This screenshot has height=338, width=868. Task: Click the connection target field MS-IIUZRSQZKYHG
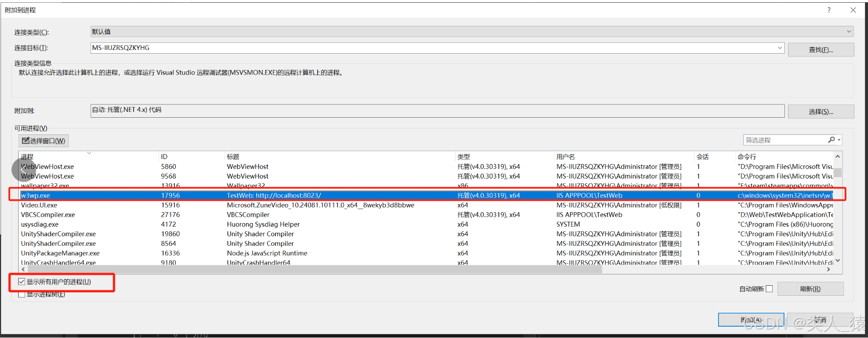point(433,48)
